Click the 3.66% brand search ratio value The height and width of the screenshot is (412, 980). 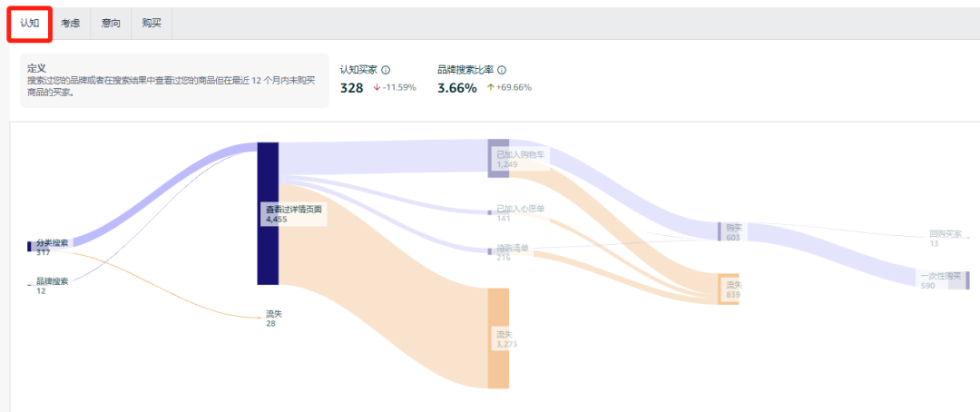click(456, 88)
